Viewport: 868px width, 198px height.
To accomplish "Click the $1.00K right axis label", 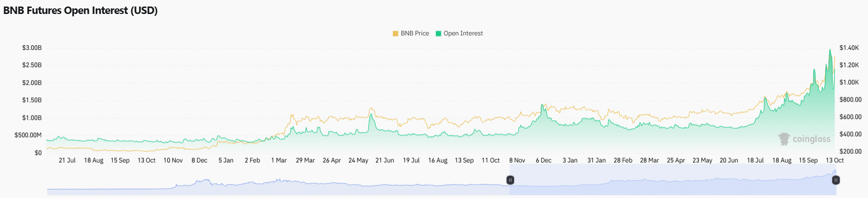I will coord(849,82).
